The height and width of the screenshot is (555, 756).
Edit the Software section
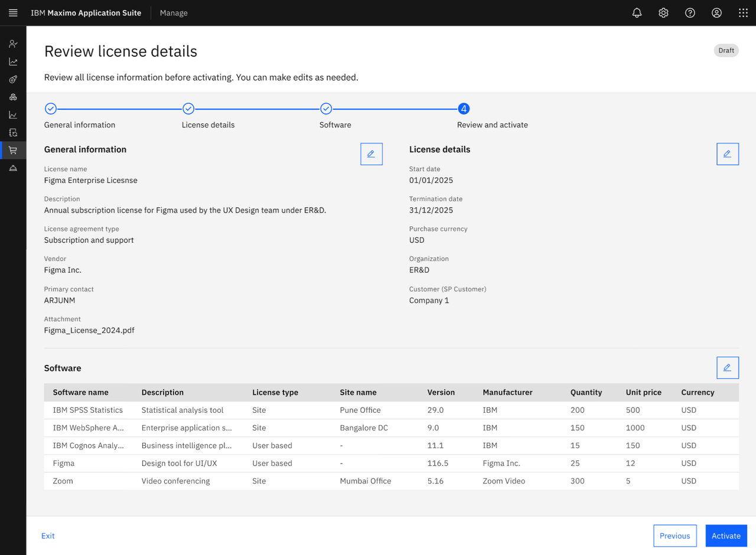coord(727,368)
